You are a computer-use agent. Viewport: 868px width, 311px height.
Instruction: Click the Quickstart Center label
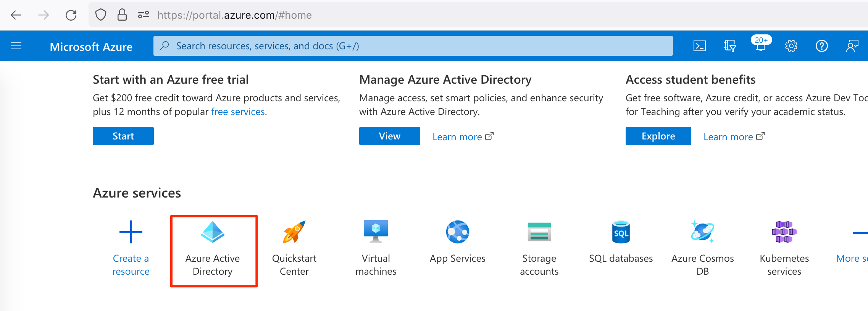(294, 265)
